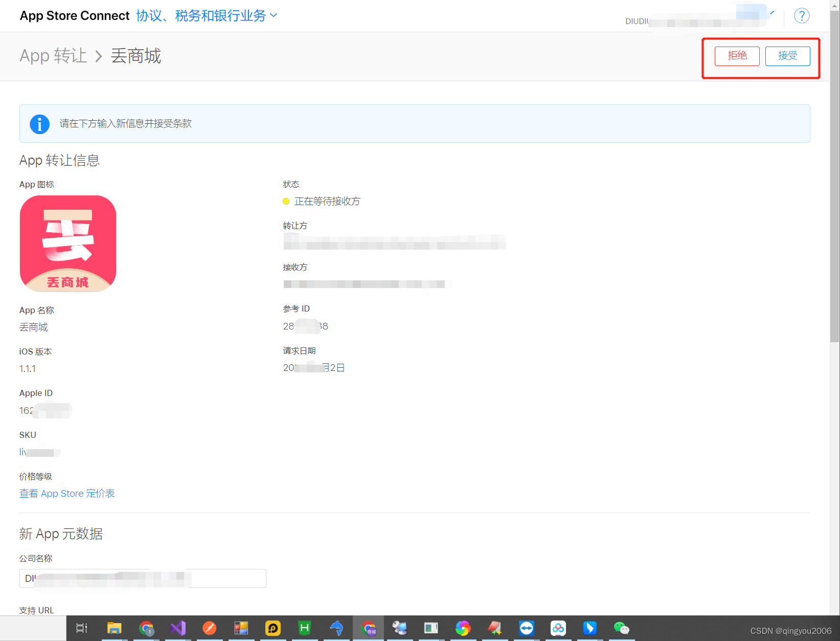Open the yellow chat-bubble app in taskbar
840x641 pixels.
coord(273,628)
